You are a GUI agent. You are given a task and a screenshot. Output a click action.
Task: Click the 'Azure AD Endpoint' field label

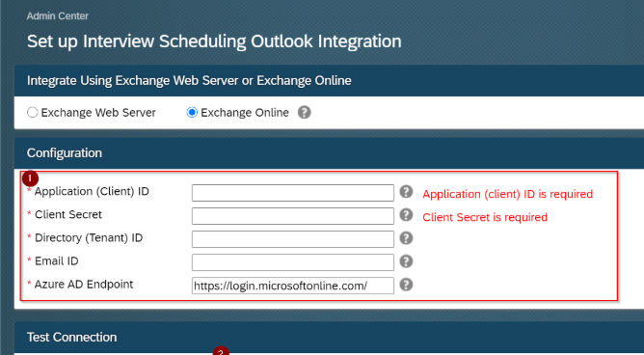(x=84, y=285)
